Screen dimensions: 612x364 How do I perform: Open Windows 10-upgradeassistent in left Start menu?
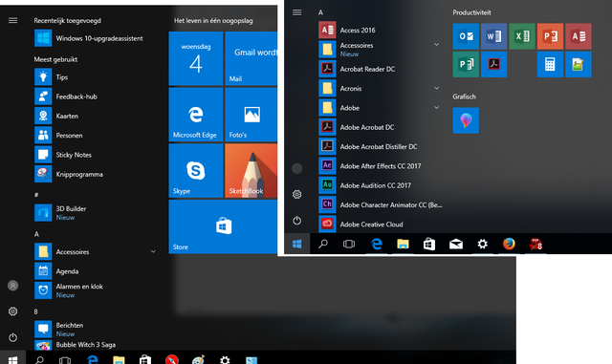pos(89,38)
